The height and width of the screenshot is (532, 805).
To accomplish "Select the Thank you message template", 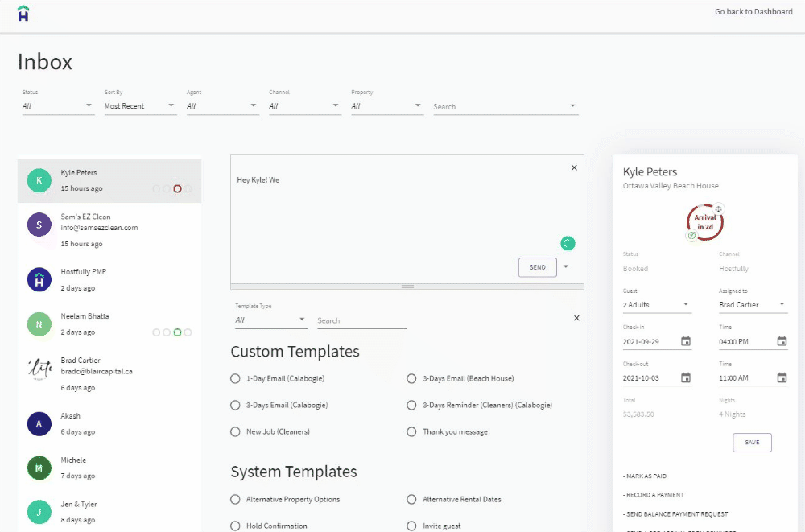I will 412,431.
